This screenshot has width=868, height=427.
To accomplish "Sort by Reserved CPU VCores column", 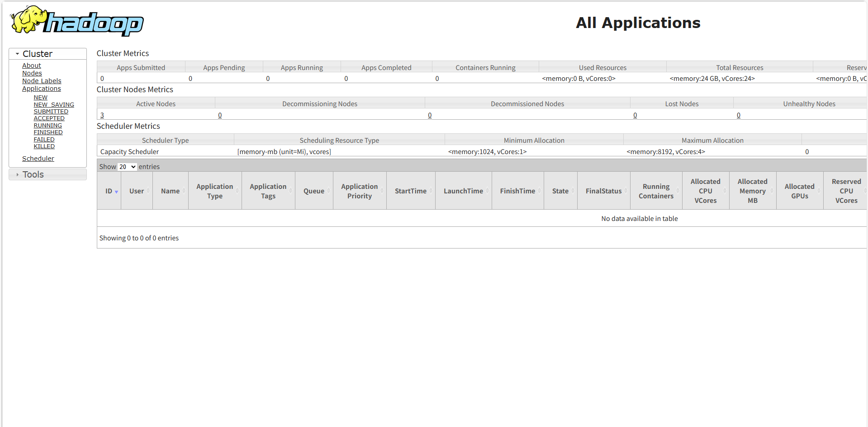I will 846,191.
